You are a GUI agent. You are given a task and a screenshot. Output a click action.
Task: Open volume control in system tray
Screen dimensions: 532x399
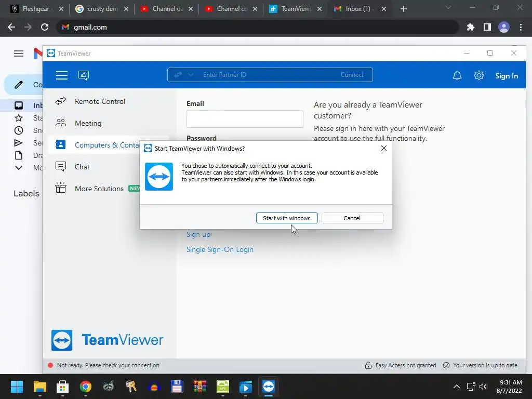483,387
